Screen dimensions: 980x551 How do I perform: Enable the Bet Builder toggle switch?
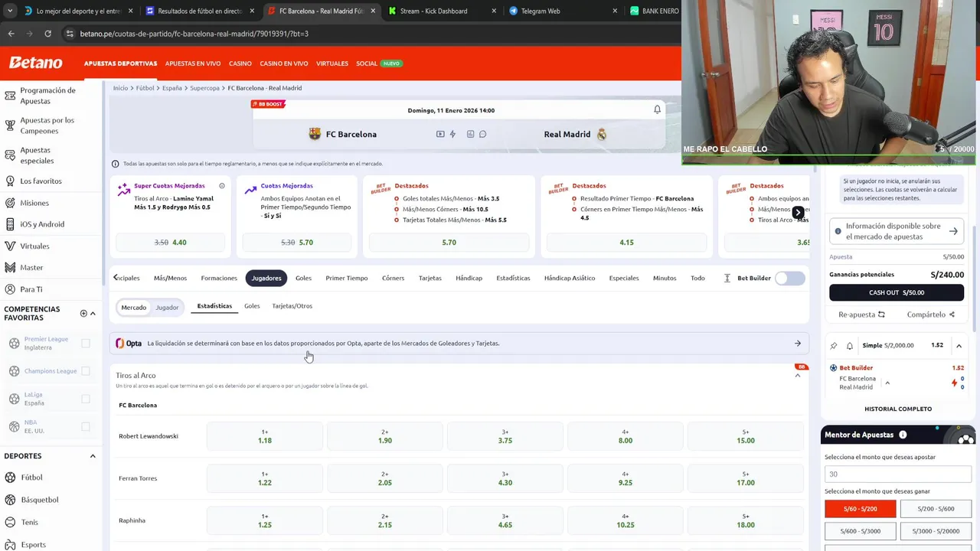click(790, 279)
